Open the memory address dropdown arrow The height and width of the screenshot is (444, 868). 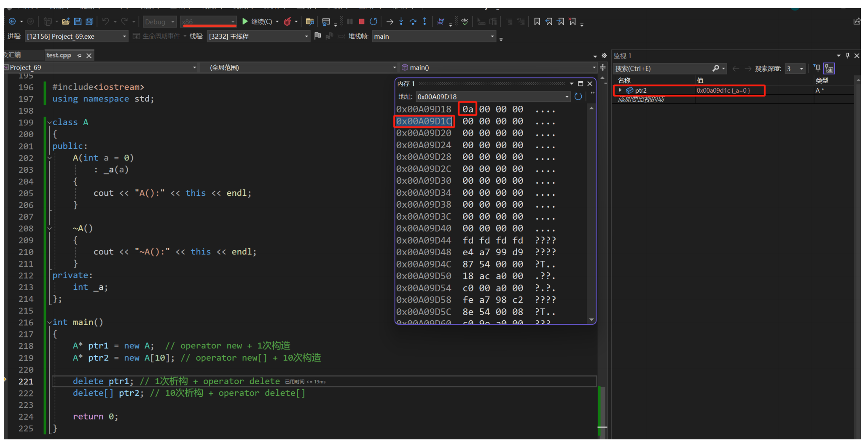click(567, 96)
